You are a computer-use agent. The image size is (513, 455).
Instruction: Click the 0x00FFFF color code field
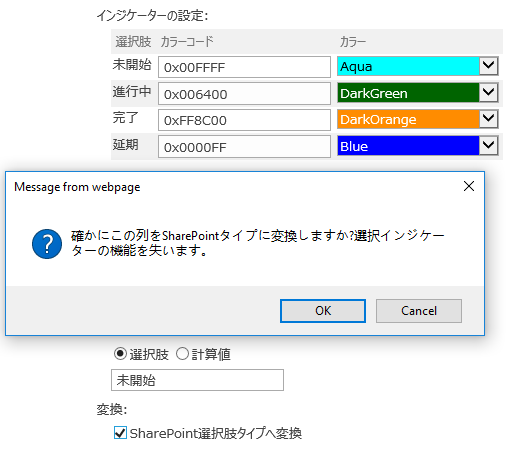[244, 67]
